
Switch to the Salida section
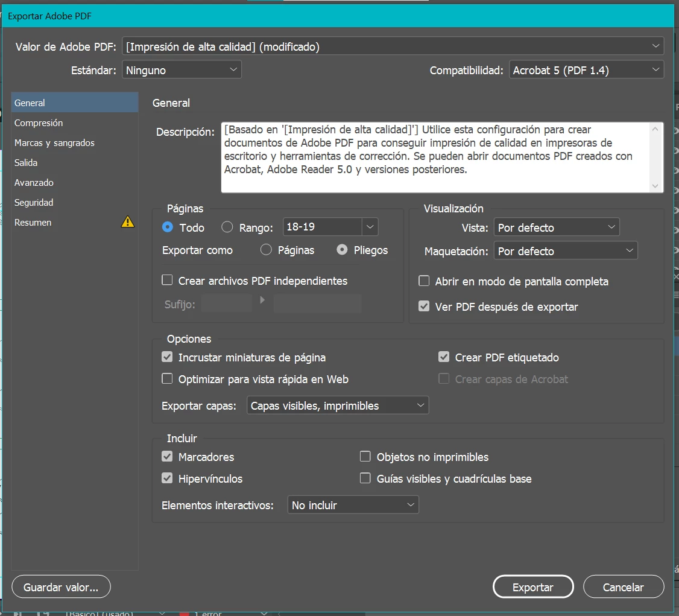[x=75, y=162]
